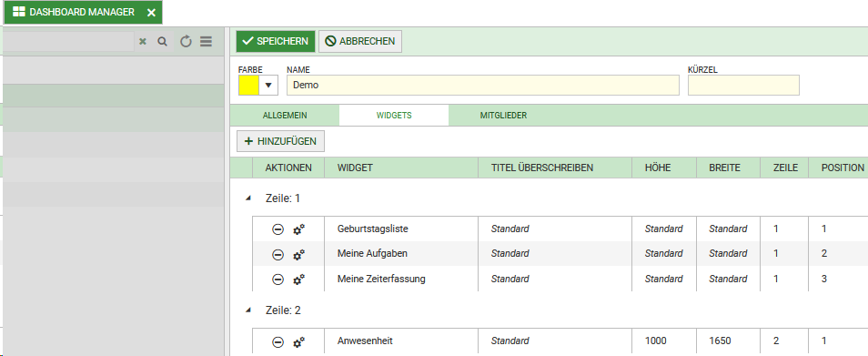Click the 1650 width value for Anwesenheit
This screenshot has width=868, height=356.
click(721, 341)
